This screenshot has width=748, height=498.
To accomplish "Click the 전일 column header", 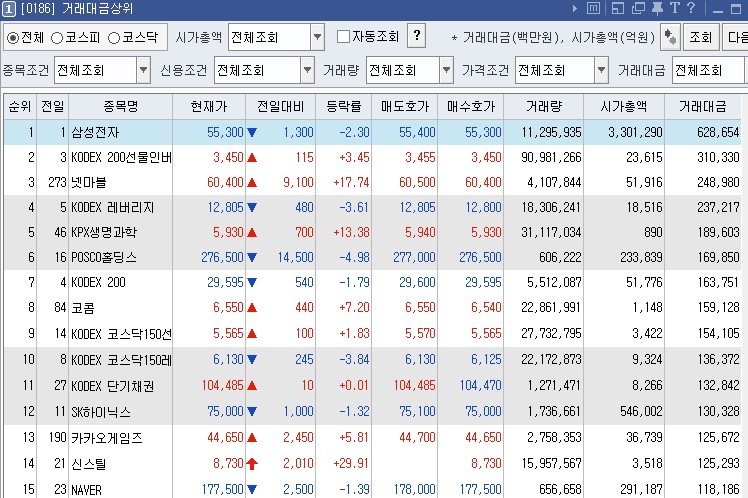I will pyautogui.click(x=52, y=106).
